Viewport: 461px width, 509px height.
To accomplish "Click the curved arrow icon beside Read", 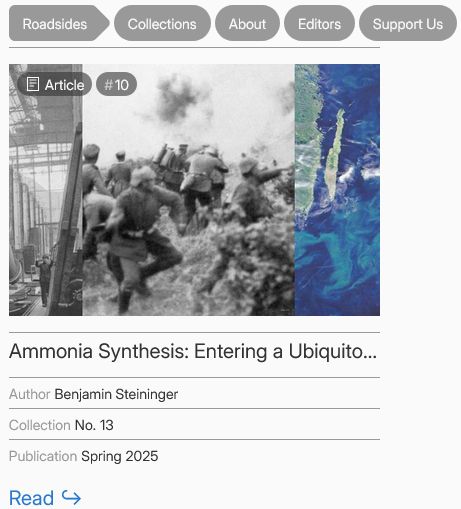I will (x=71, y=498).
